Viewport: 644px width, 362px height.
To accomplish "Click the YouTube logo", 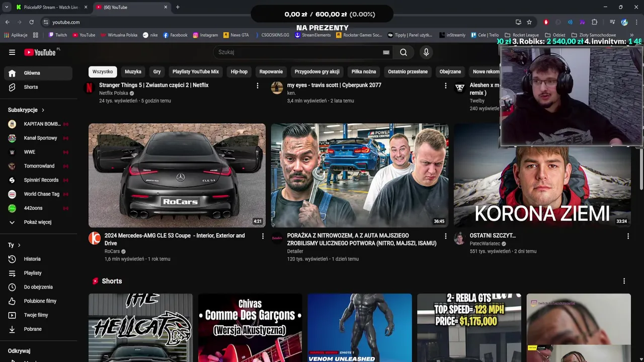I will (x=40, y=52).
